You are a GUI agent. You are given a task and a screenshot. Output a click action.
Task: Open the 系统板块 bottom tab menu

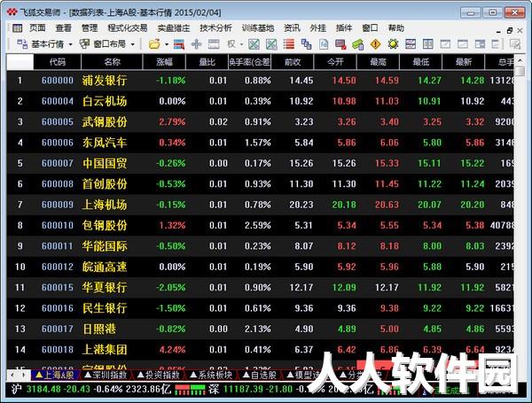(x=211, y=375)
